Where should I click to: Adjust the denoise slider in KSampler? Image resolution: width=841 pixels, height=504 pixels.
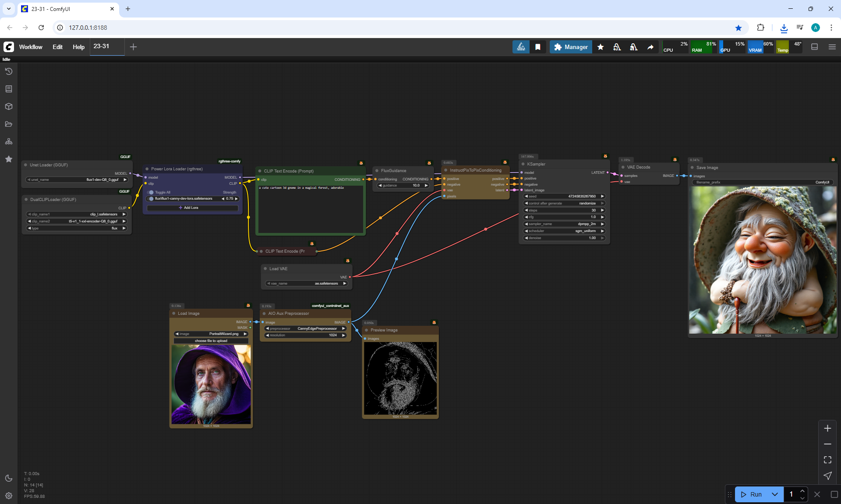pyautogui.click(x=564, y=238)
